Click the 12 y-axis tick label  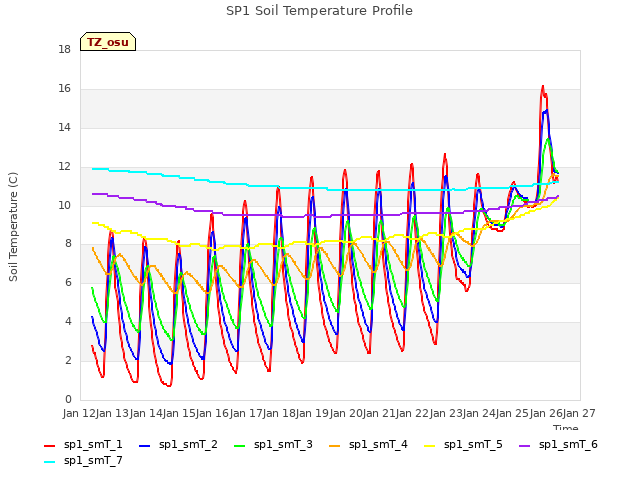click(x=64, y=167)
